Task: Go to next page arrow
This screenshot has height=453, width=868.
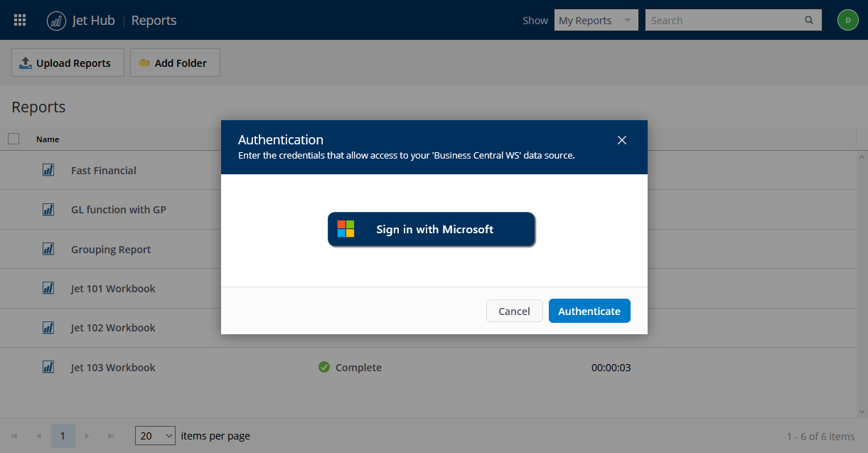Action: click(87, 436)
